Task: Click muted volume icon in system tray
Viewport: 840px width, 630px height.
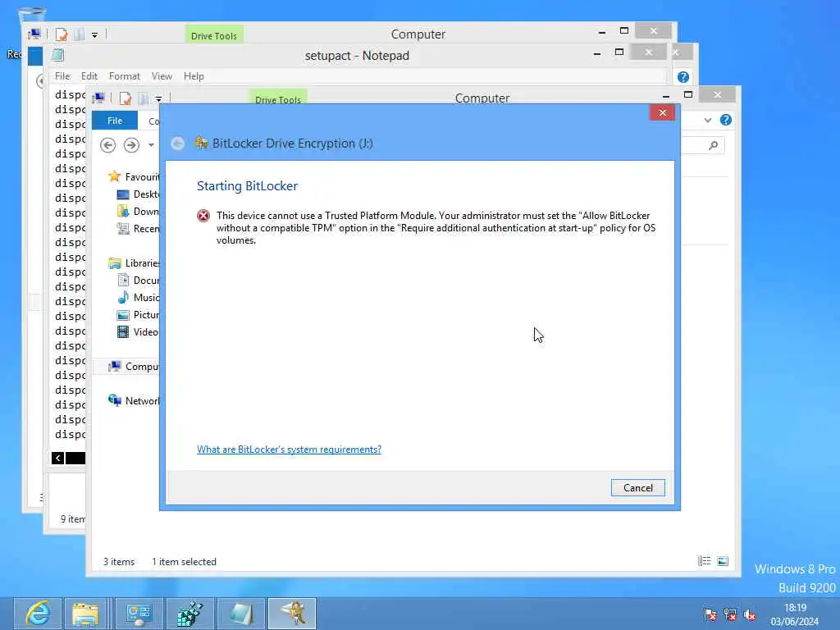Action: pos(749,614)
